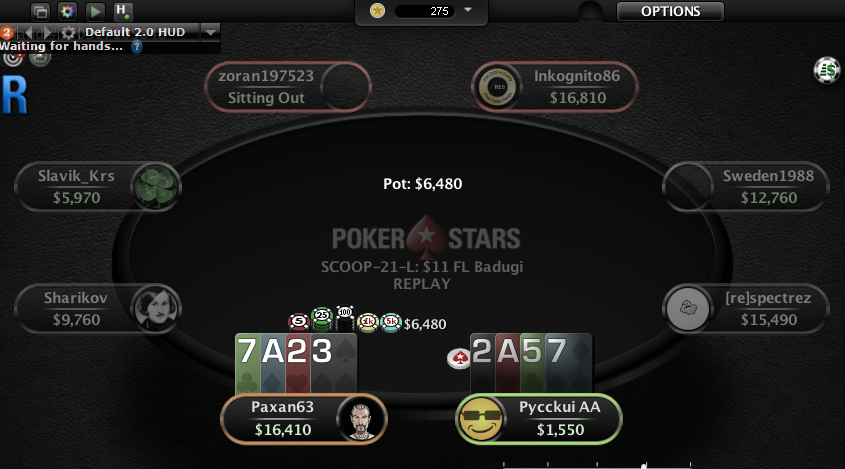Open the hand history H icon
This screenshot has height=469, width=845.
[x=123, y=11]
